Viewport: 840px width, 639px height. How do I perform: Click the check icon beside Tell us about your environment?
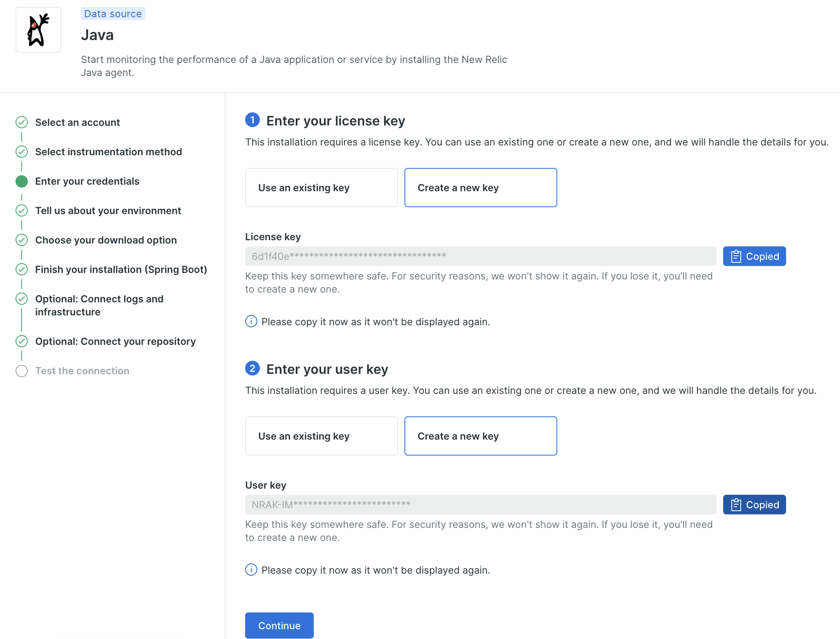click(x=22, y=210)
